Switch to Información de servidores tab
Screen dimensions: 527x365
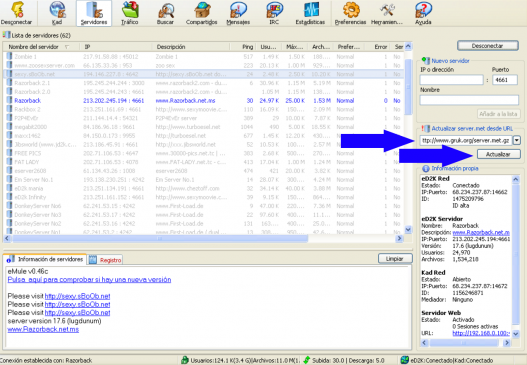(x=45, y=259)
